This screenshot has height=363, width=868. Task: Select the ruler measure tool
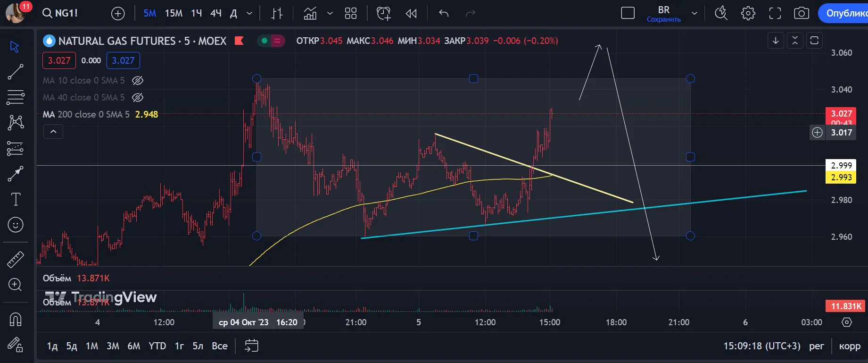pyautogui.click(x=16, y=259)
